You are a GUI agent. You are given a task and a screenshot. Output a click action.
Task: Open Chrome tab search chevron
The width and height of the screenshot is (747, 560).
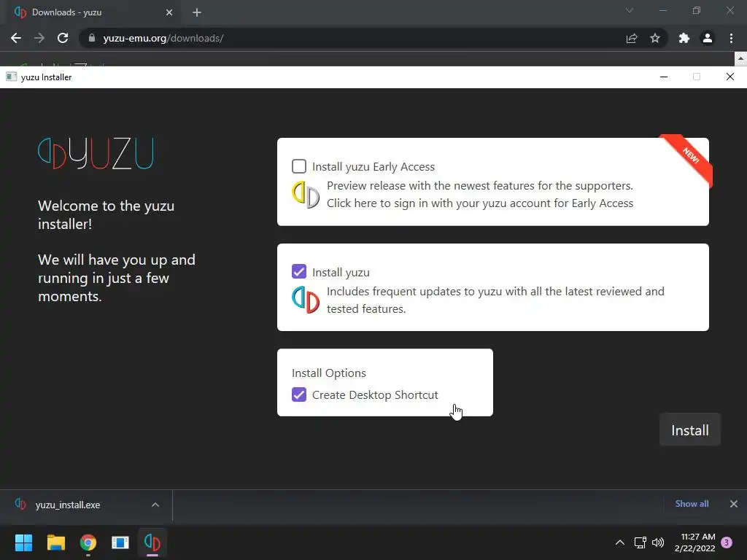tap(630, 10)
